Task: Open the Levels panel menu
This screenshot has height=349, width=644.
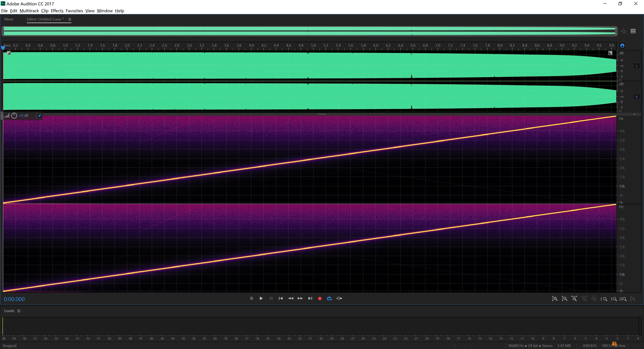Action: pos(19,311)
